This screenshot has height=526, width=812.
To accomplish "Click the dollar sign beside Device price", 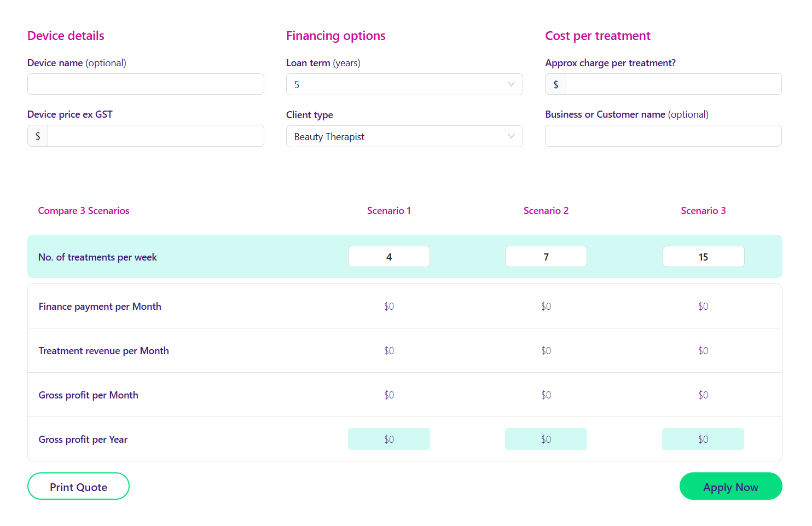I will (37, 135).
